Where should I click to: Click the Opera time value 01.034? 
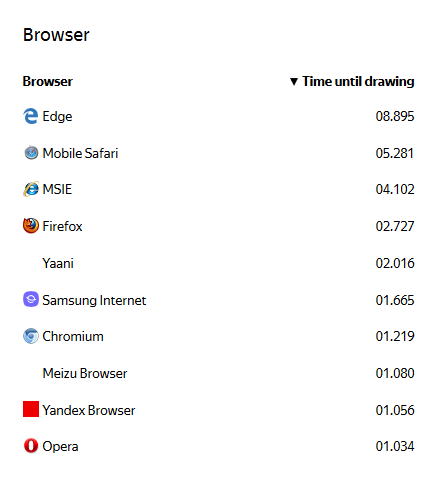[395, 446]
